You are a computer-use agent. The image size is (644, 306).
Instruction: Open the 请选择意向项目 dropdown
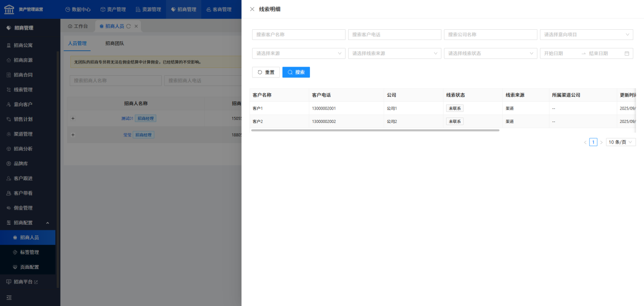[586, 34]
